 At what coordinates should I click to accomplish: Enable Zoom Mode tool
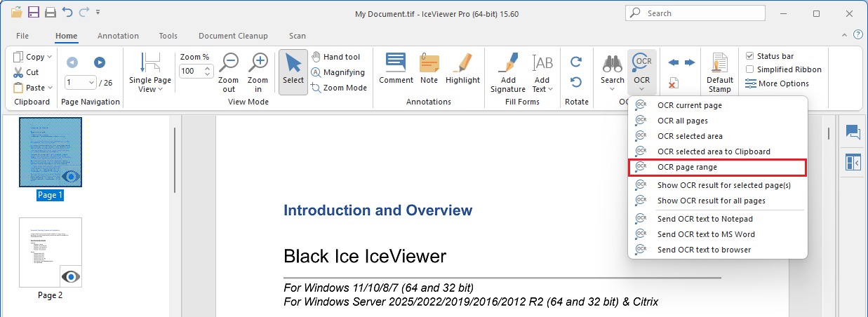click(339, 88)
